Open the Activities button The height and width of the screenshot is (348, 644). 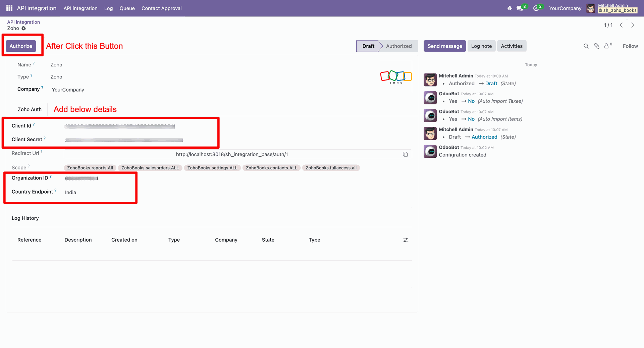(x=512, y=46)
